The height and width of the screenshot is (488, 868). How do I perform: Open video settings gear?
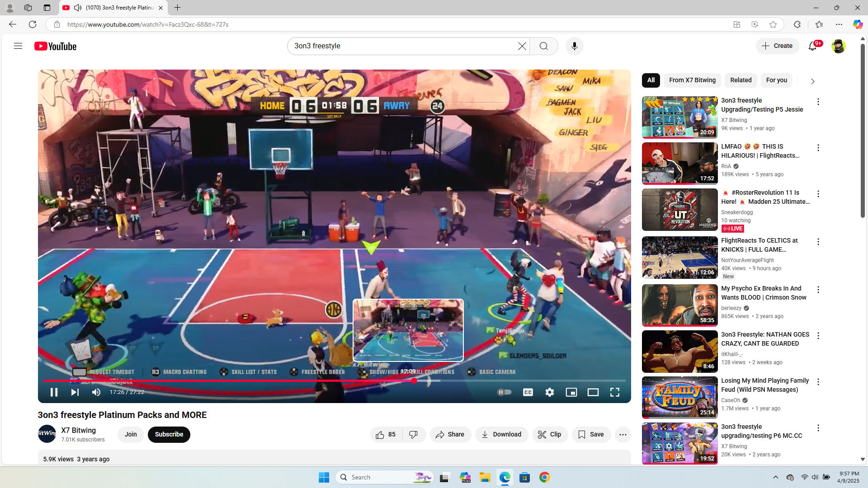click(x=549, y=392)
